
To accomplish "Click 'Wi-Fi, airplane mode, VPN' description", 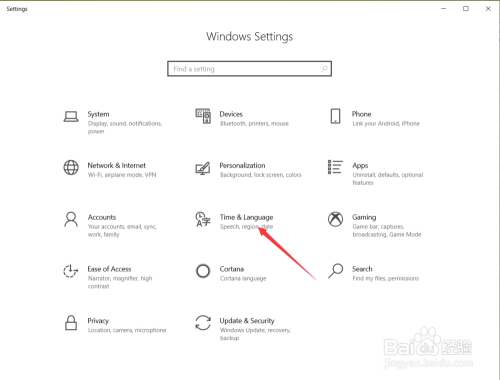I will point(122,175).
